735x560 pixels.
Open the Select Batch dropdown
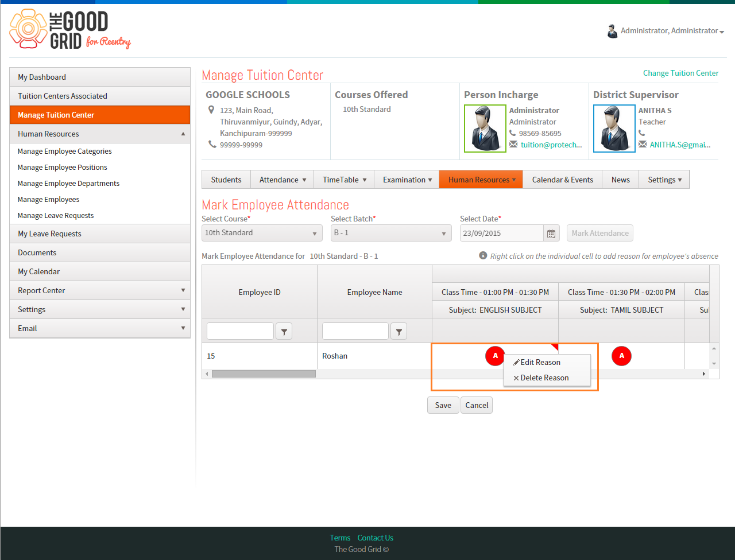pyautogui.click(x=391, y=233)
